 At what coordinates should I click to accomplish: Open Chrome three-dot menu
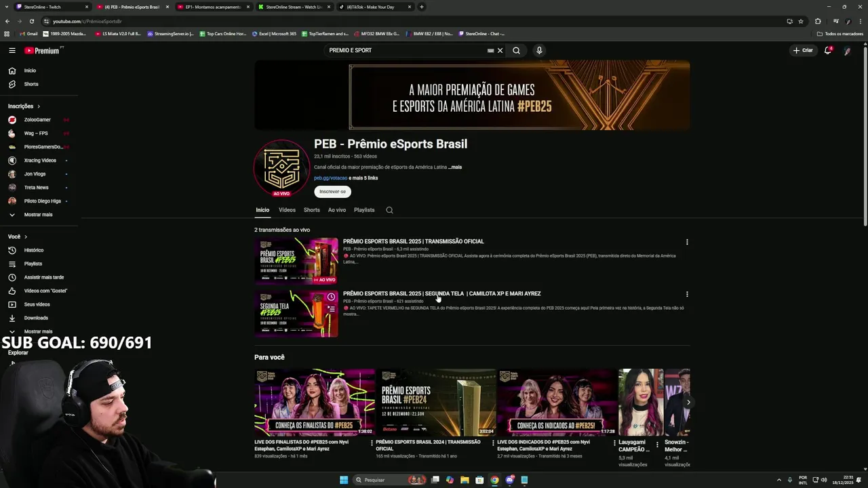pos(861,21)
